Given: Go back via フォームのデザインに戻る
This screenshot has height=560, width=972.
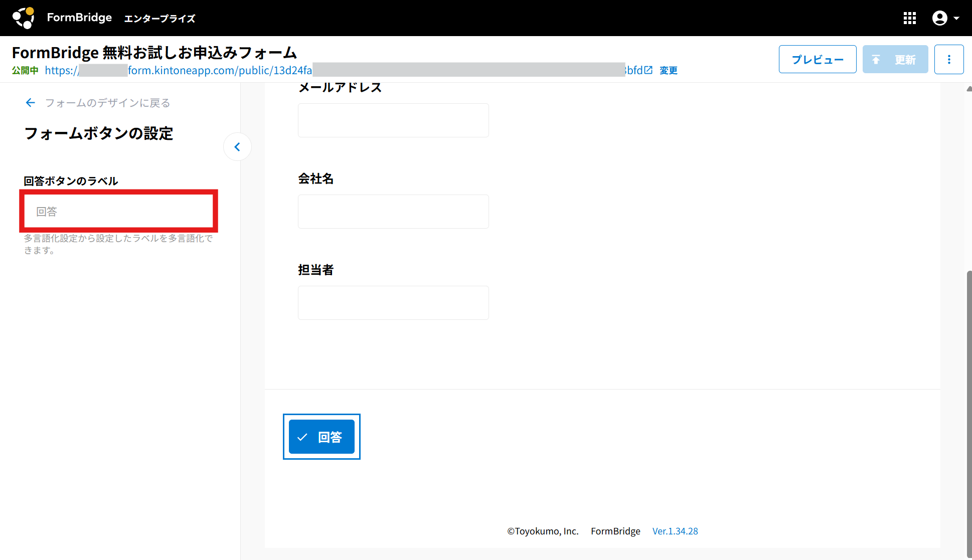Looking at the screenshot, I should point(98,103).
